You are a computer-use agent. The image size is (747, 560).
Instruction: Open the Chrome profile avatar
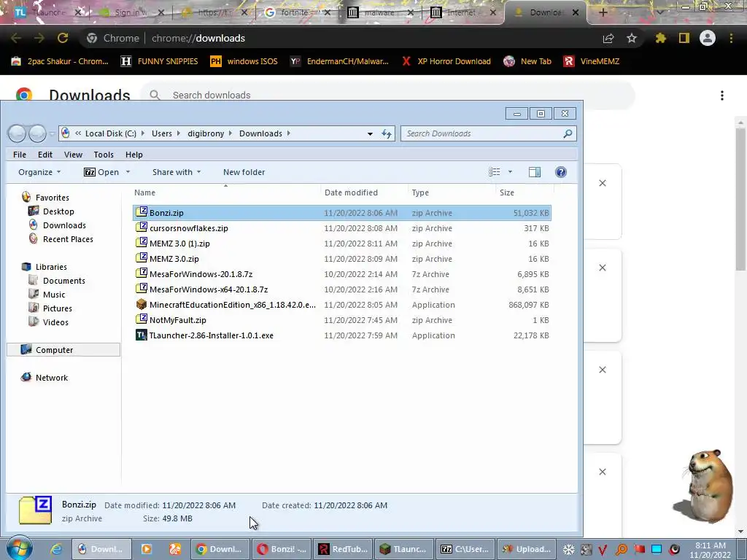[708, 38]
